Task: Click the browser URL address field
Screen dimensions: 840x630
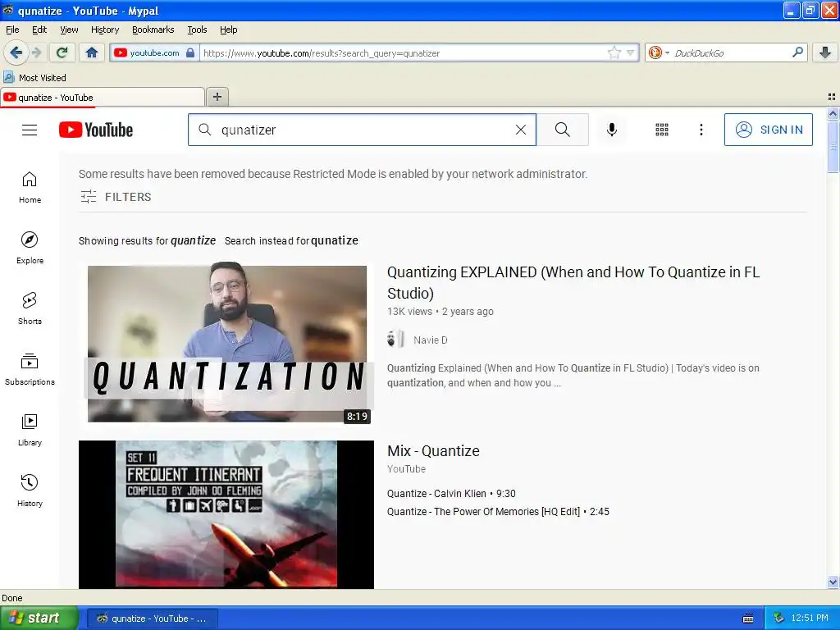Action: pyautogui.click(x=402, y=52)
